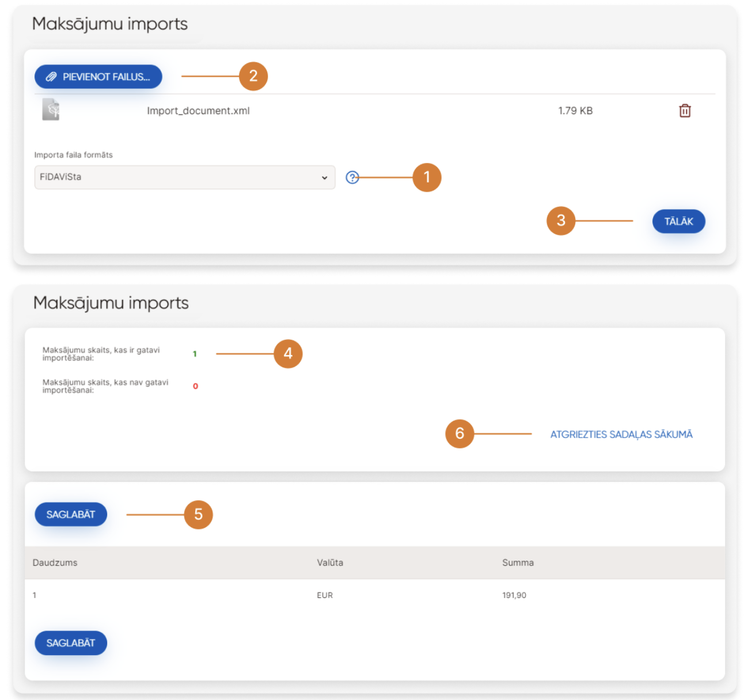Click the Summa column header
This screenshot has height=700, width=744.
click(517, 562)
